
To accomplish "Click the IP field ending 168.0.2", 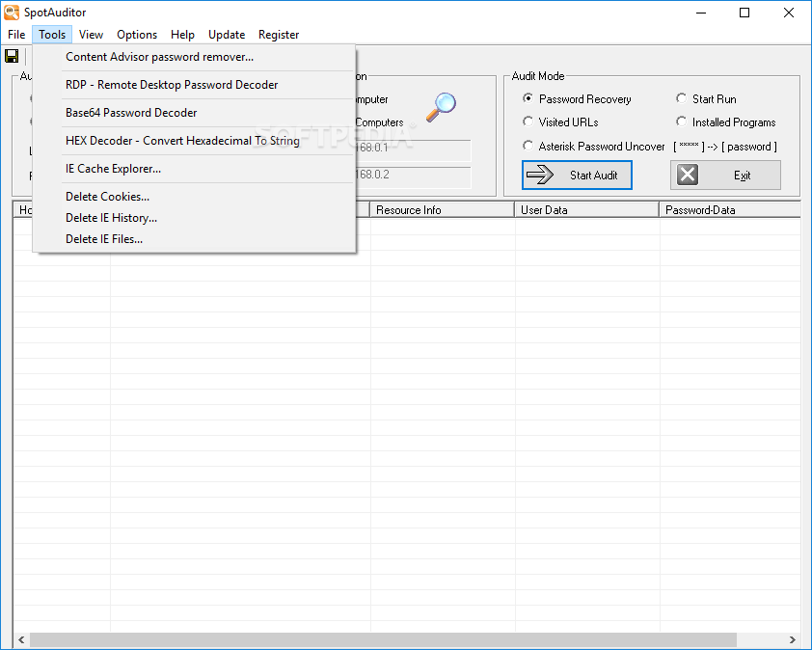I will 413,176.
